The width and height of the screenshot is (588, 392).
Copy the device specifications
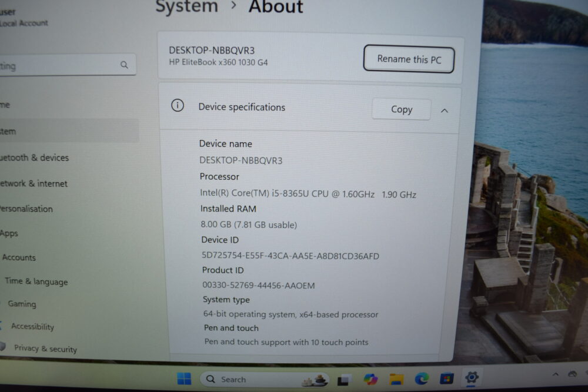click(401, 109)
